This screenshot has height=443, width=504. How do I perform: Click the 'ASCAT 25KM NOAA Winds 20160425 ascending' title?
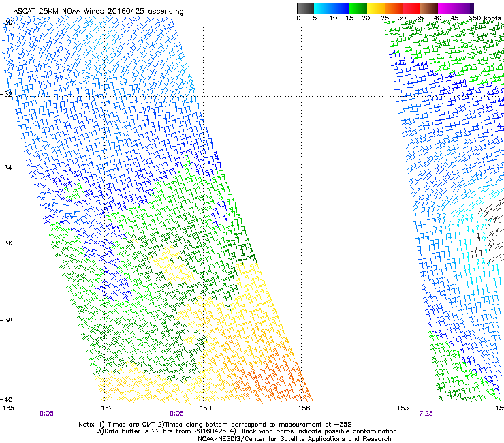[98, 11]
